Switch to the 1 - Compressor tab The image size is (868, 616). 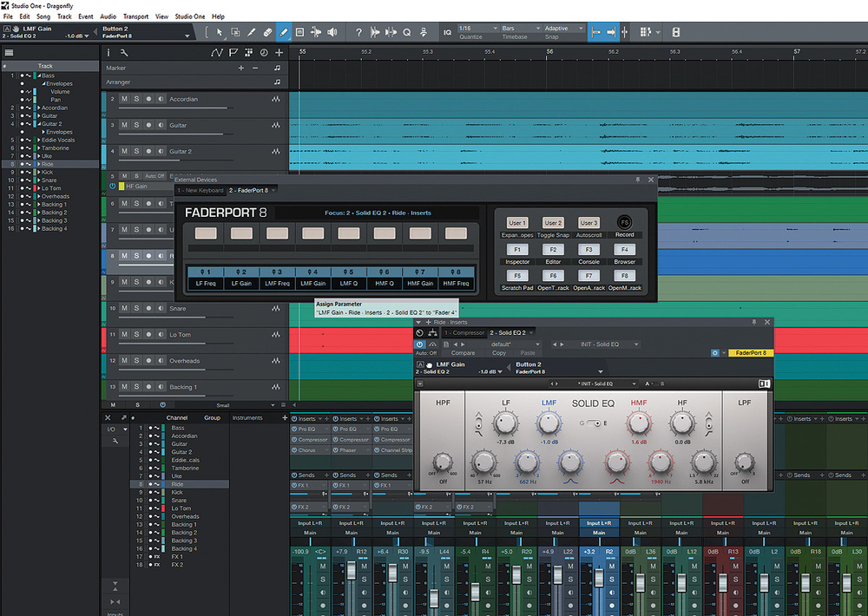coord(464,333)
